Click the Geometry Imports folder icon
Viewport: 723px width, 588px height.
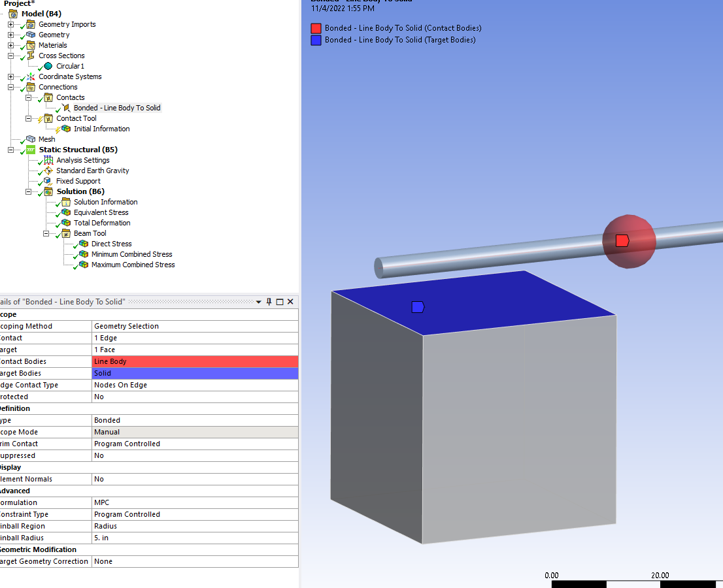point(31,24)
